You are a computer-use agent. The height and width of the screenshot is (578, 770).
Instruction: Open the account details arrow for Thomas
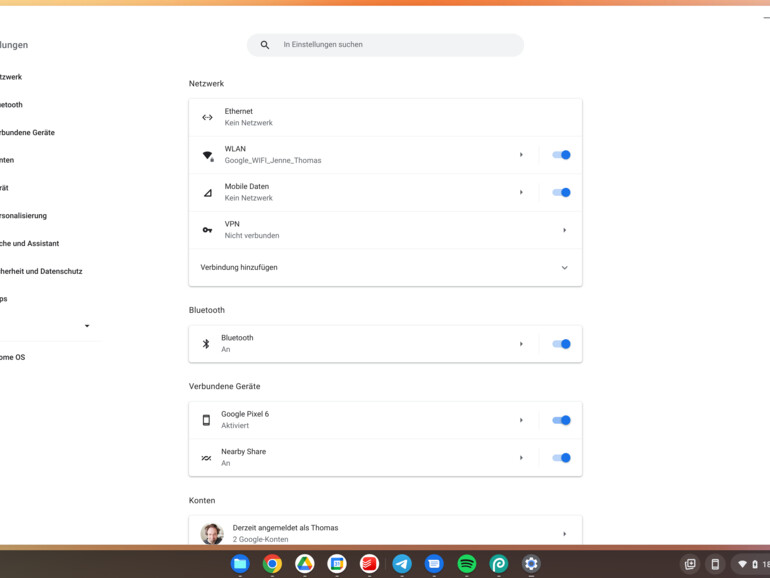565,534
